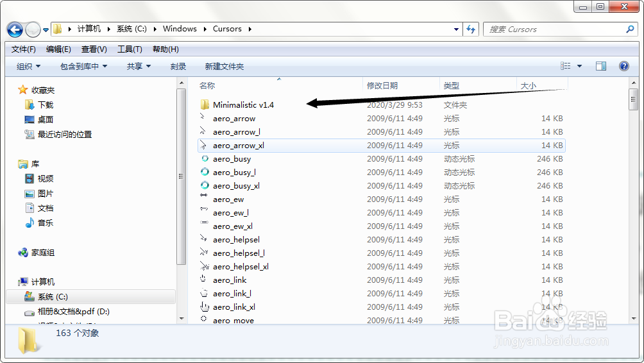Open the 文档 library
644x363 pixels.
(46, 208)
